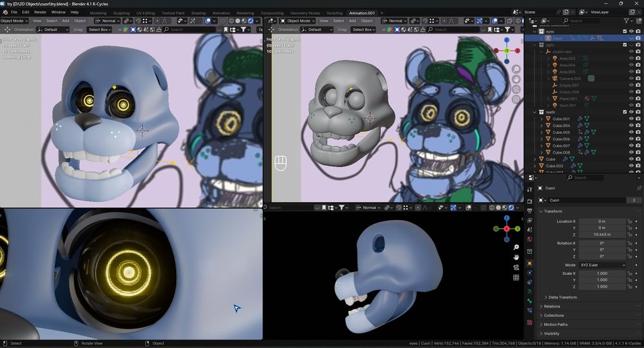The image size is (644, 348).
Task: Select wireframe shading in the top-left viewport
Action: tap(231, 21)
